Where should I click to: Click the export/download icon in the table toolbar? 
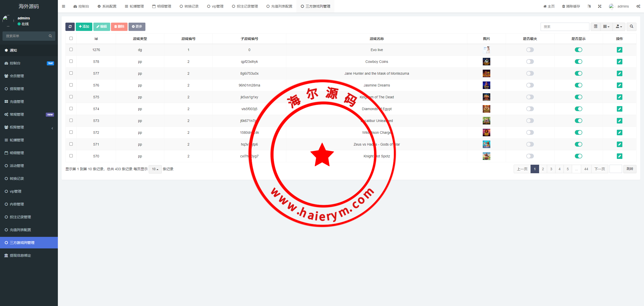coord(619,27)
